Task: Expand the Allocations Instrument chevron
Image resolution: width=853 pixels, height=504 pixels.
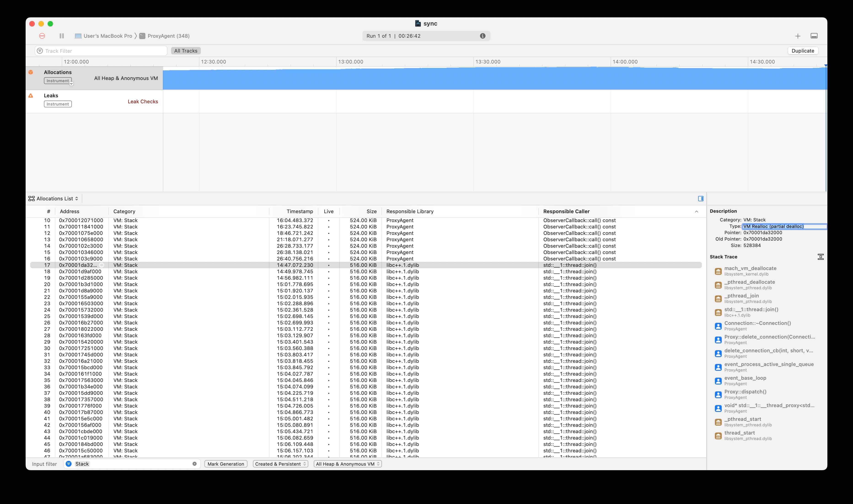Action: coord(71,84)
